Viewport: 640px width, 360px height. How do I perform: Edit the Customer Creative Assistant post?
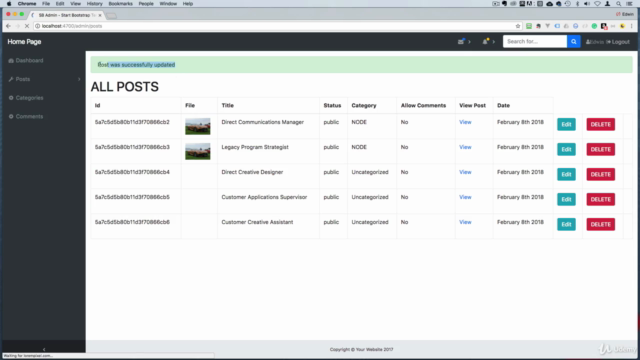[566, 224]
